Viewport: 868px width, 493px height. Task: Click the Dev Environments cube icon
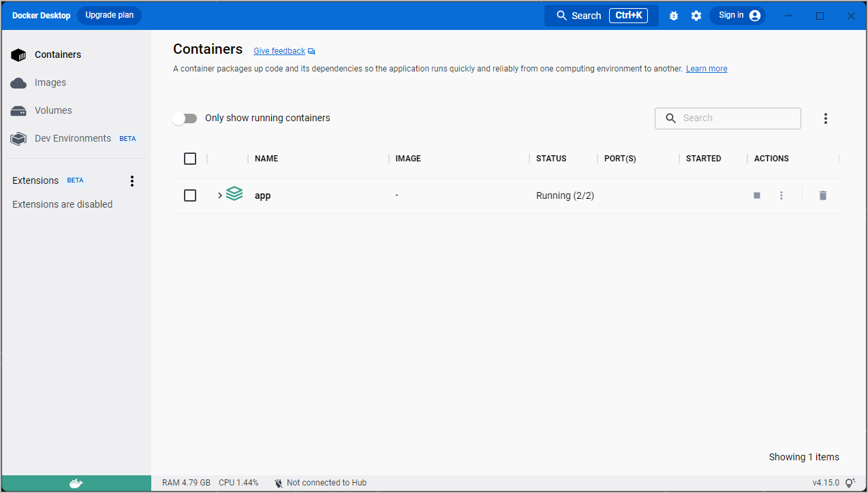18,139
